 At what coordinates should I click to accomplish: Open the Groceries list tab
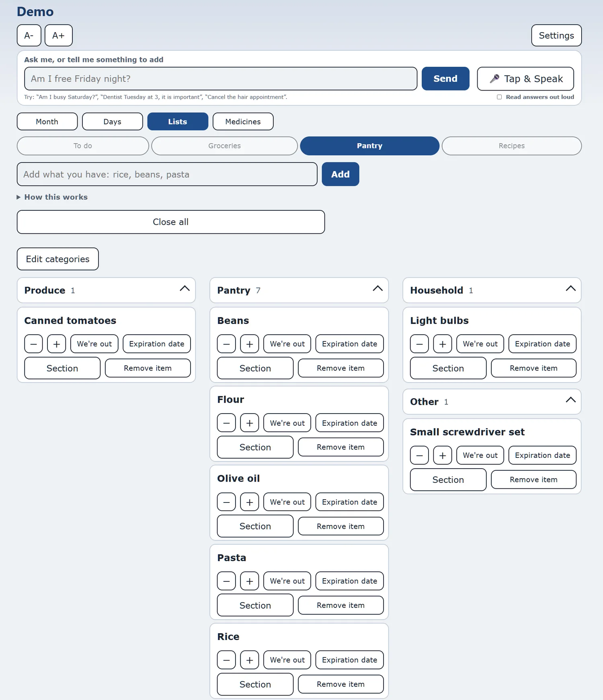coord(224,146)
